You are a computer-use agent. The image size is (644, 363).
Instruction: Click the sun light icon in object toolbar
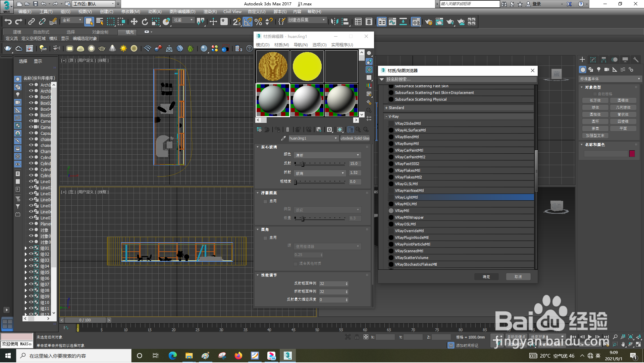[123, 49]
